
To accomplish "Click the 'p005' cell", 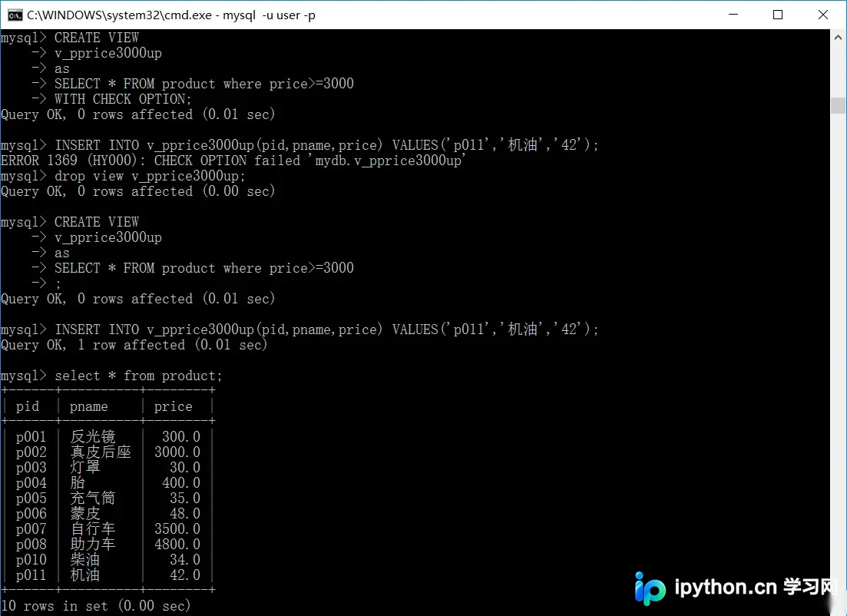I will [x=31, y=498].
